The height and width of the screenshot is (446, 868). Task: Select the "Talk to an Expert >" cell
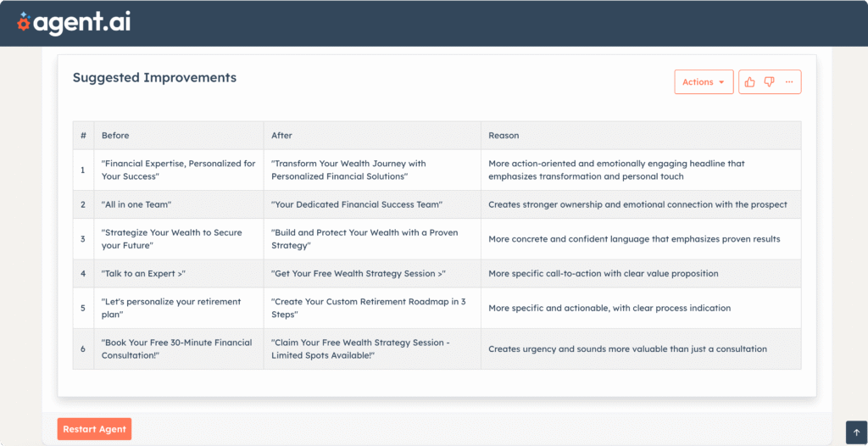(x=179, y=273)
